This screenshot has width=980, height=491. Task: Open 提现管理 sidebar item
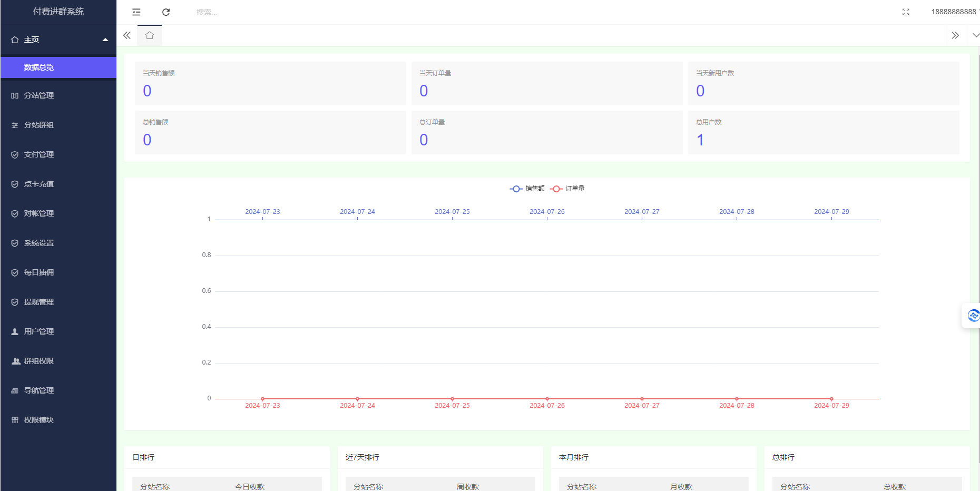39,302
